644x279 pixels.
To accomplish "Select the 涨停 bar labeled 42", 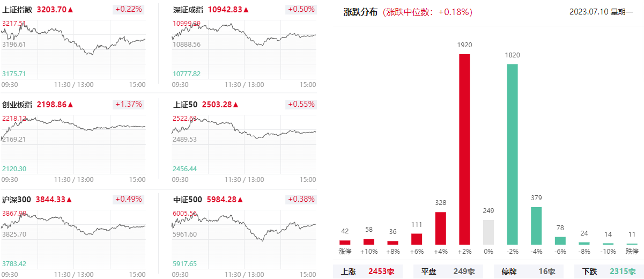I will coord(345,243).
